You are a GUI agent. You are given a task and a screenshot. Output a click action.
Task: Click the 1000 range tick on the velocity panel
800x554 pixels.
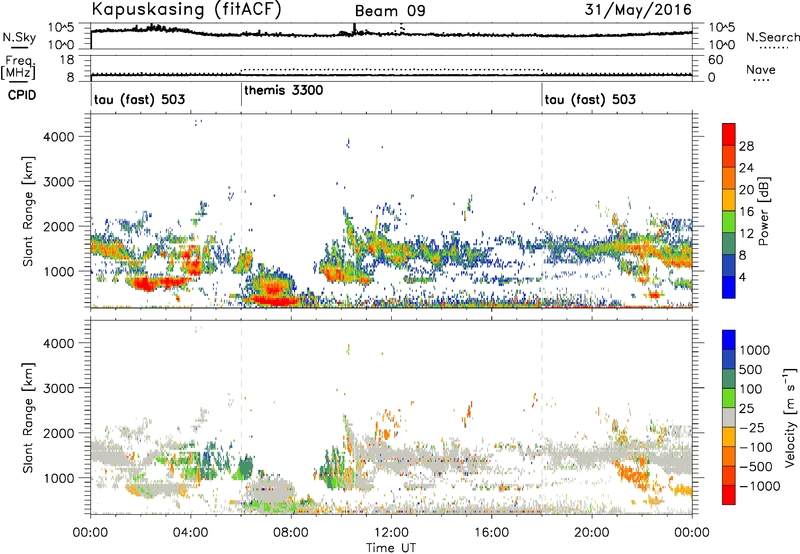click(x=59, y=478)
